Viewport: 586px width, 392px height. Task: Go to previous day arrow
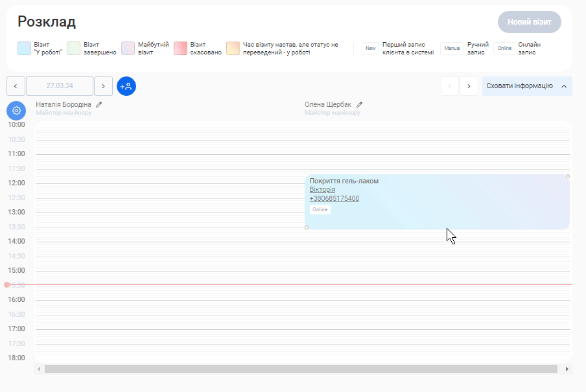[x=16, y=86]
